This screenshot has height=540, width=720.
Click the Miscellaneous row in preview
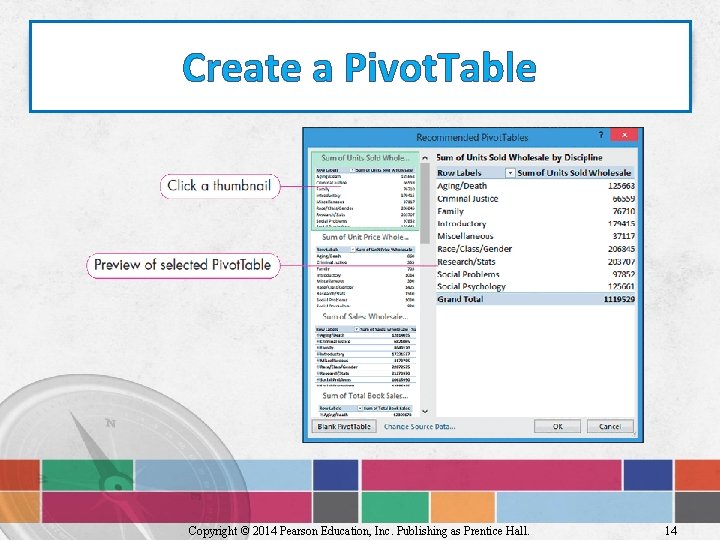535,236
